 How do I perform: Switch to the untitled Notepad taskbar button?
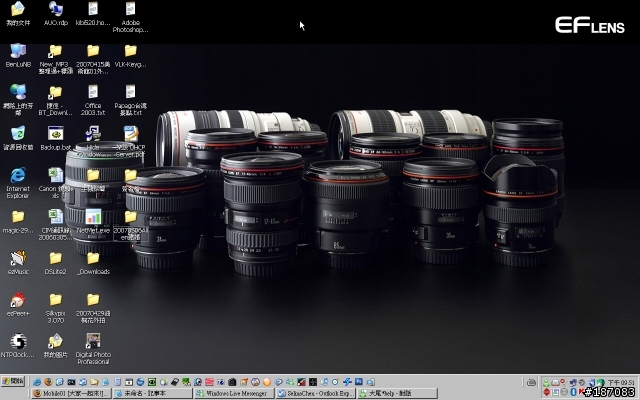[x=153, y=393]
